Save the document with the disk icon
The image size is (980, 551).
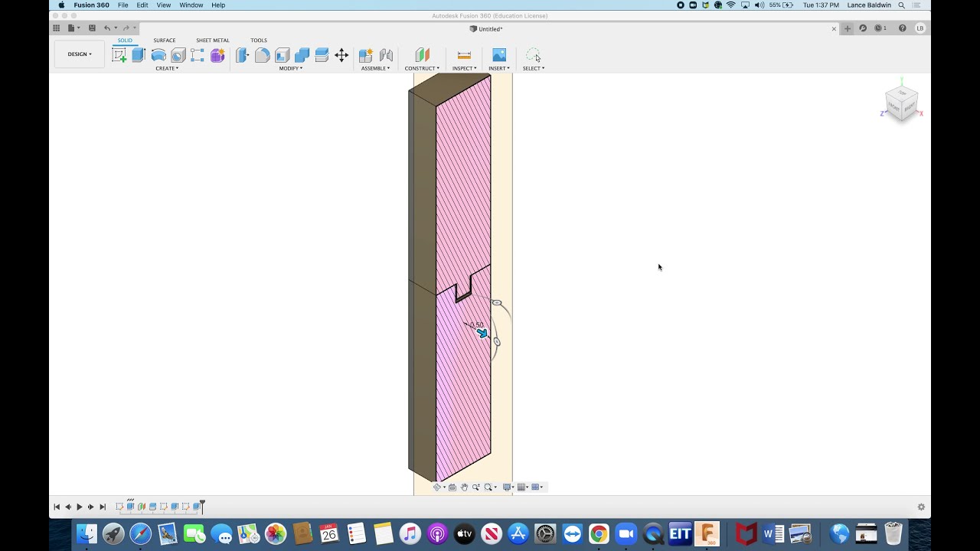click(x=92, y=28)
